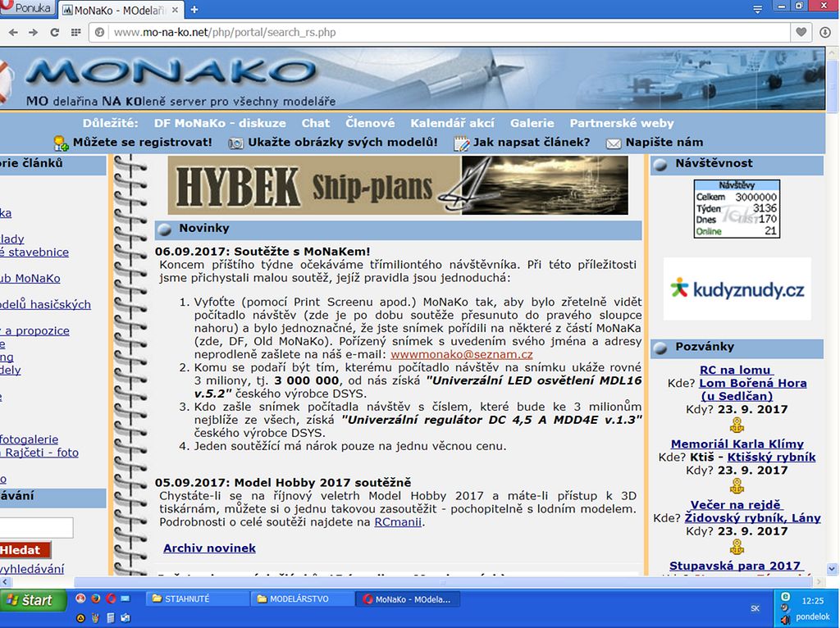The image size is (840, 628).
Task: Reload the page with the refresh icon
Action: (x=55, y=32)
